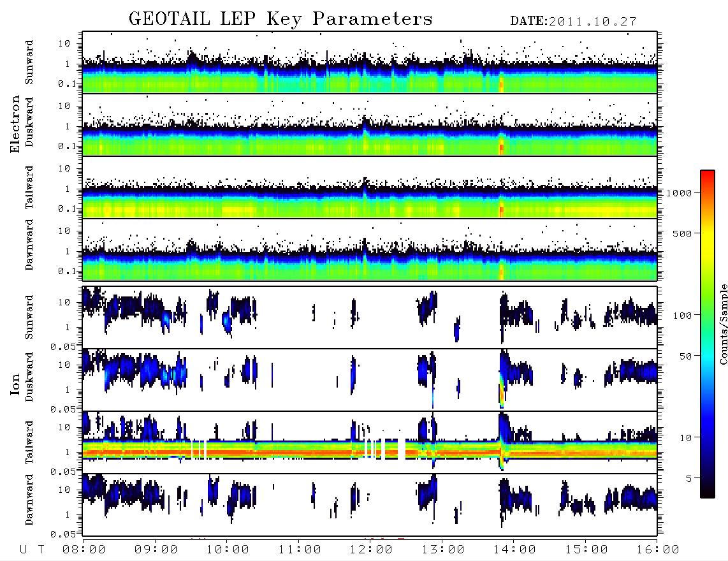Click the U T axis label
This screenshot has height=561, width=728.
coord(33,550)
